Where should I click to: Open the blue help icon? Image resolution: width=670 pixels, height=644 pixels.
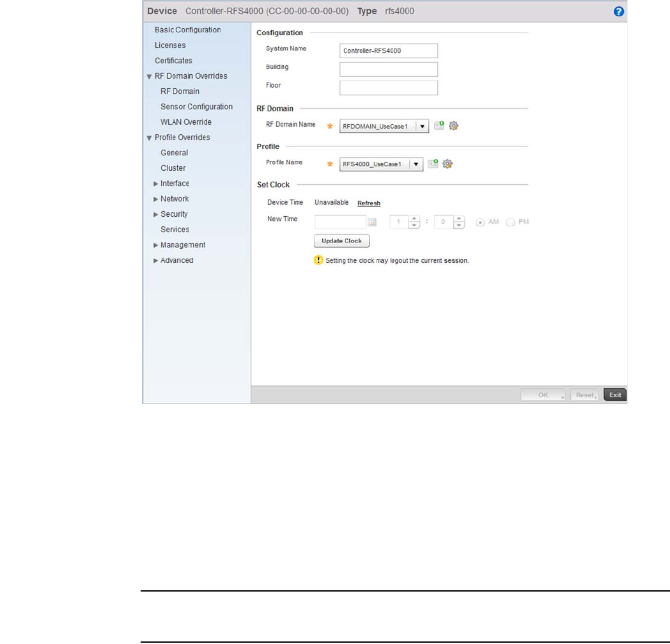(618, 12)
